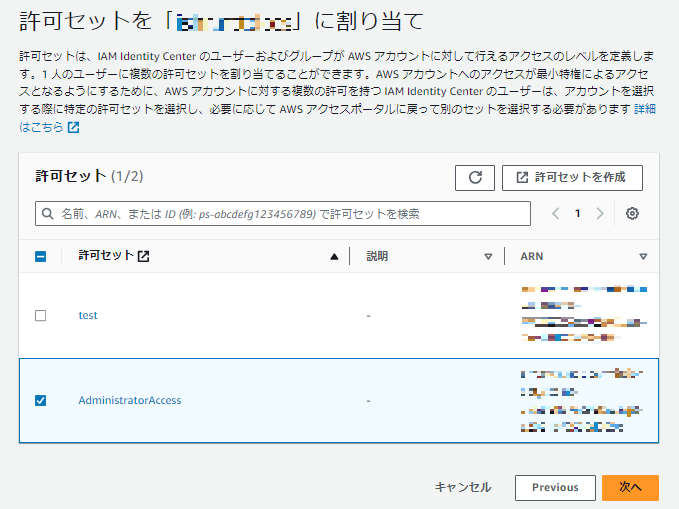Click external link icon after 詳細はこちら

(x=74, y=128)
